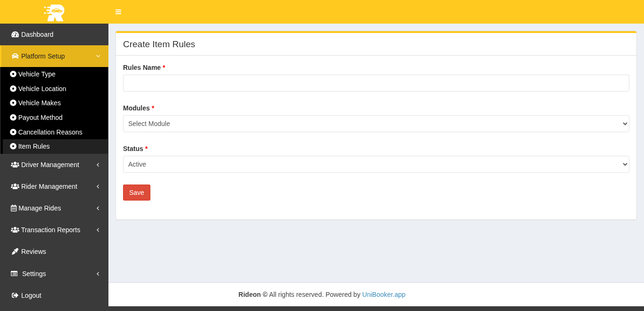Follow the UniBooker.app footer link
Image resolution: width=644 pixels, height=311 pixels.
point(383,294)
